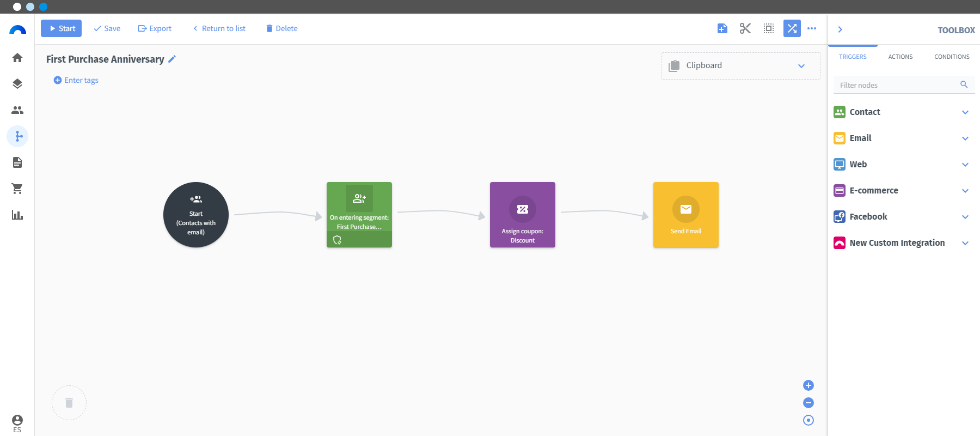Click the Start button

61,28
